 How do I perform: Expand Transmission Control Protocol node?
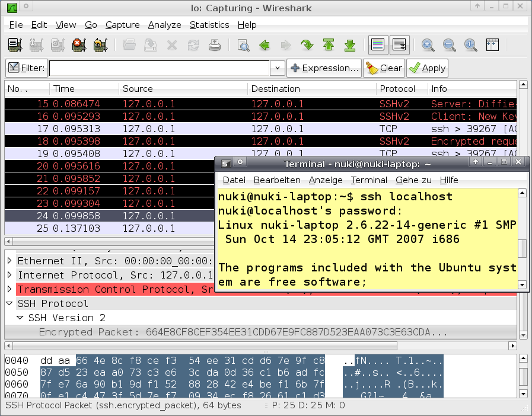(x=9, y=289)
